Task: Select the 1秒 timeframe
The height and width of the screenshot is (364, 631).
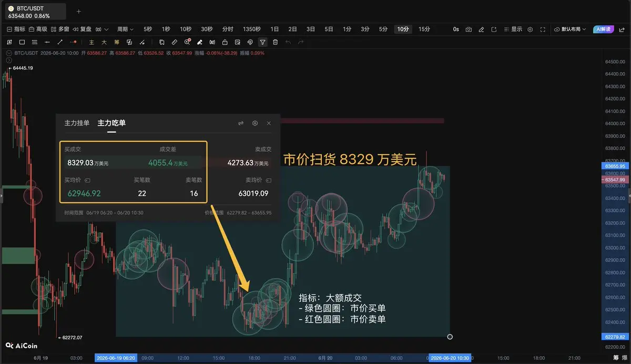Action: 166,29
